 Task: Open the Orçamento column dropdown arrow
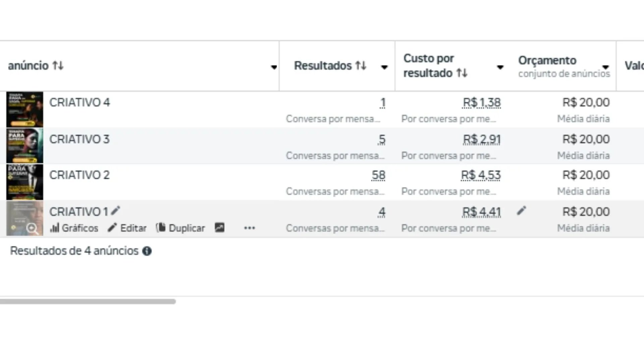pos(605,67)
